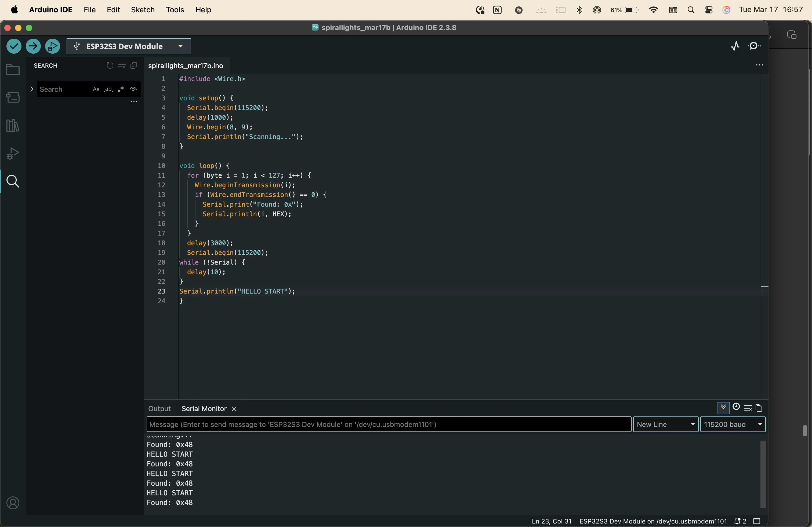
Task: Toggle the bottom panel from status bar
Action: 757,521
